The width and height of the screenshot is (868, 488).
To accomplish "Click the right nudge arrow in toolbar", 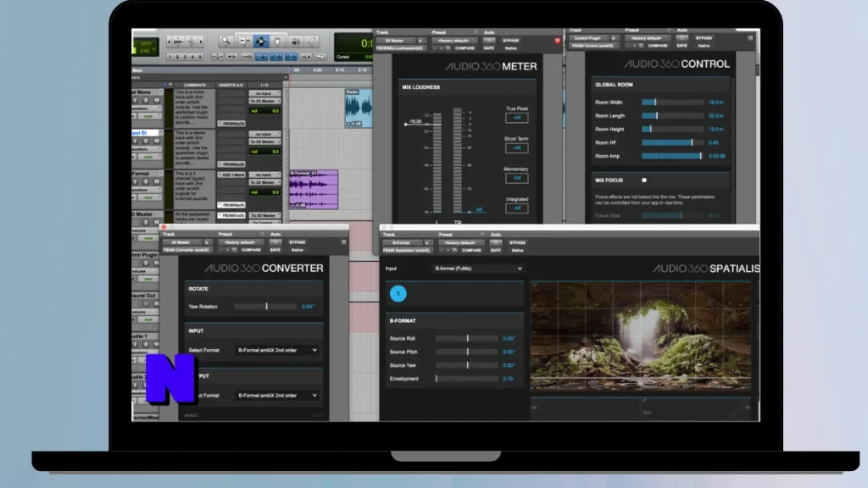I will click(x=201, y=42).
